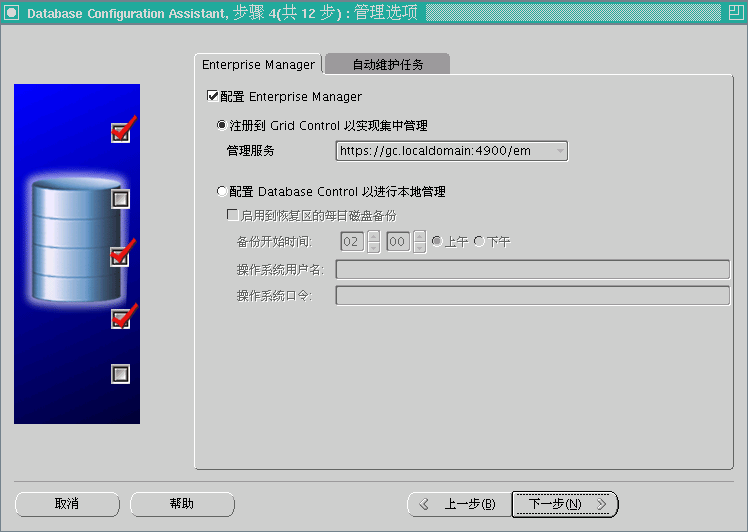Decrease the backup hour with down arrow
The height and width of the screenshot is (532, 748).
[x=374, y=248]
